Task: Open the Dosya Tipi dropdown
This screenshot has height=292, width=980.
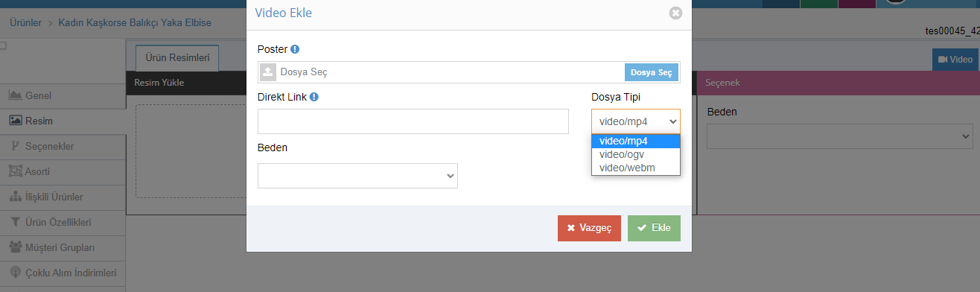Action: tap(636, 121)
